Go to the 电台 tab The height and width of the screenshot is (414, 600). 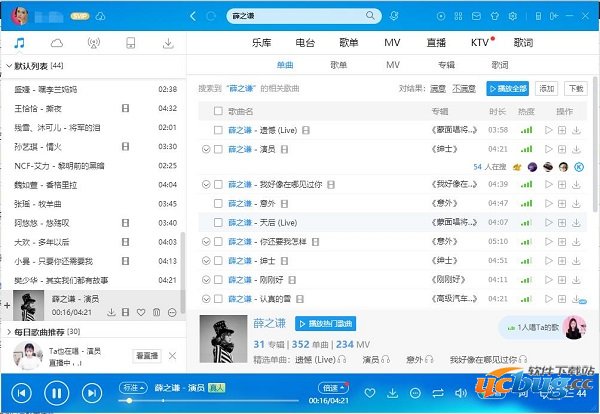(305, 42)
